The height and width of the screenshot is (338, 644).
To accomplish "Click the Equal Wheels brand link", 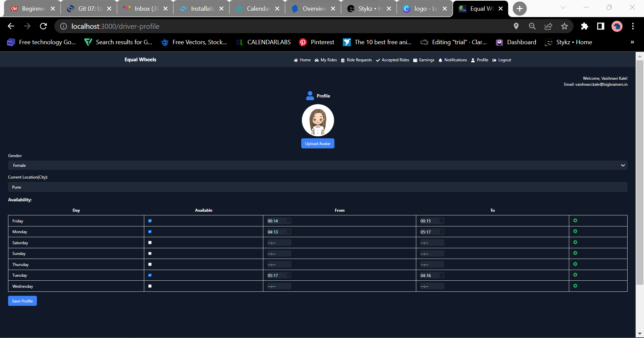I will point(141,60).
